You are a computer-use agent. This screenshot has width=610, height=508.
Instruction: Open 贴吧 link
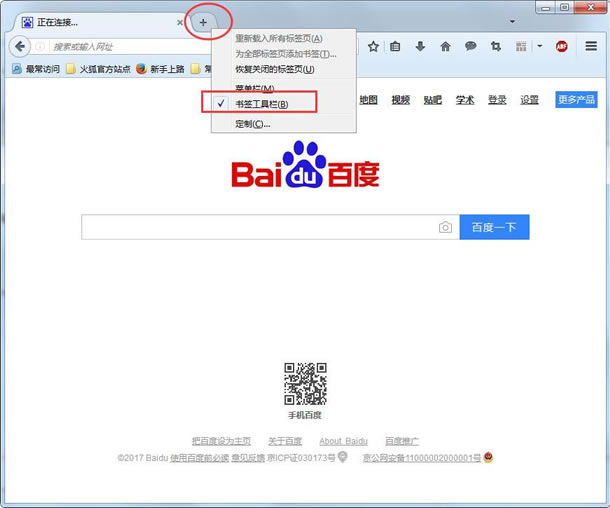pos(433,100)
